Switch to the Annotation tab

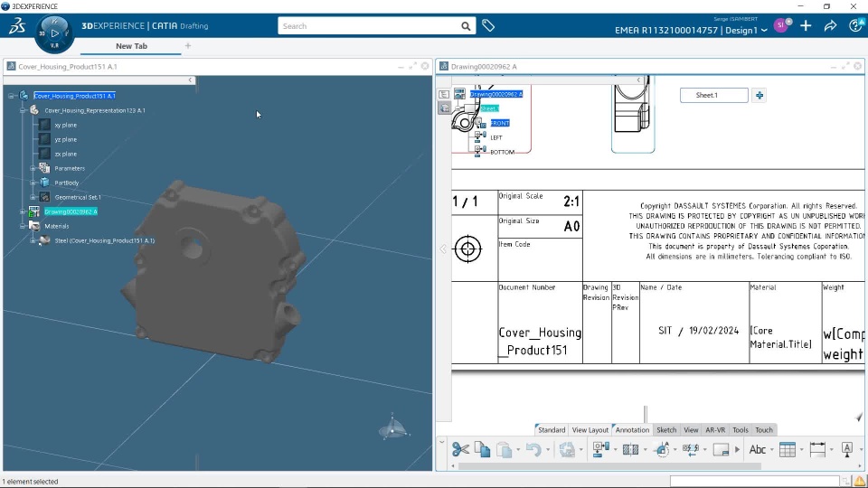coord(632,430)
